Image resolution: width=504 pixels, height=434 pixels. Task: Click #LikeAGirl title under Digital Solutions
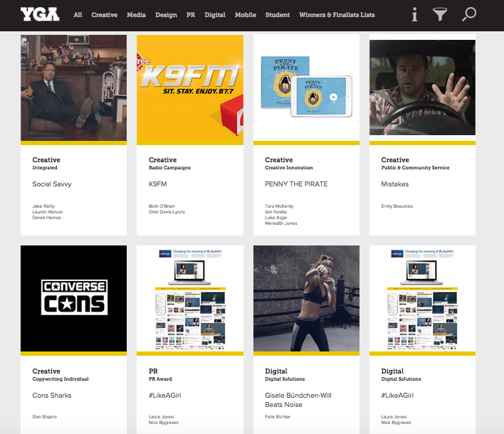pos(397,396)
